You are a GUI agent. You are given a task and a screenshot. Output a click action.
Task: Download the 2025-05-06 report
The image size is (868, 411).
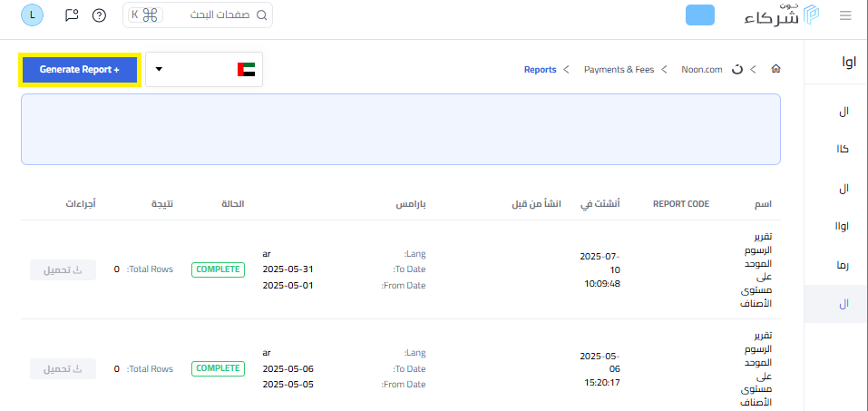[63, 369]
